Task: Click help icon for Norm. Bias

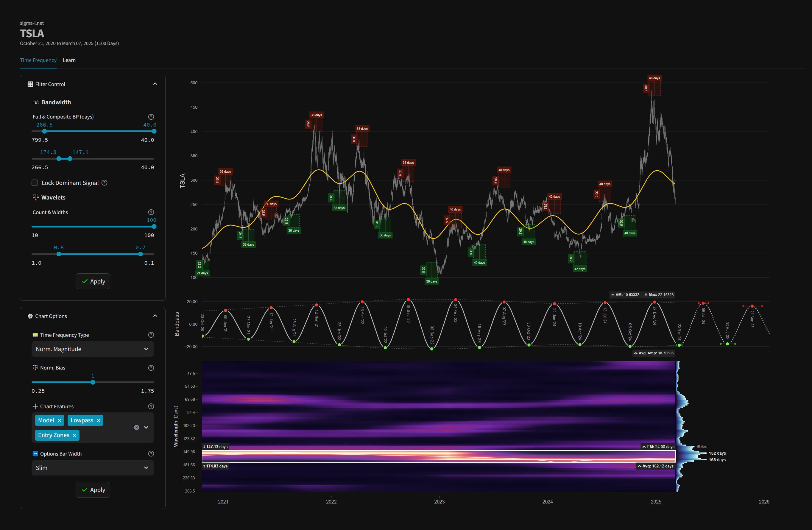Action: 151,368
